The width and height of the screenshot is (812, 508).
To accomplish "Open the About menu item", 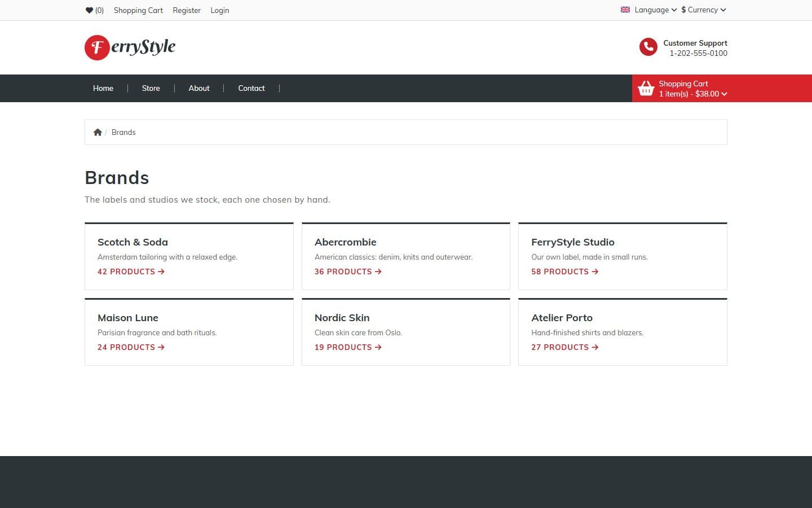I will point(199,88).
